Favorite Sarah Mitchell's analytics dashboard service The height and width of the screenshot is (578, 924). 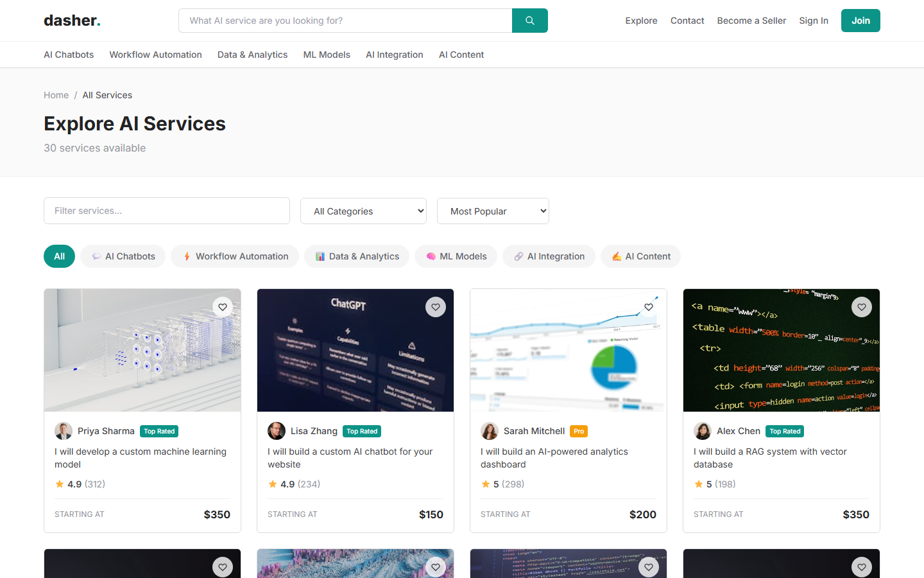pos(649,307)
